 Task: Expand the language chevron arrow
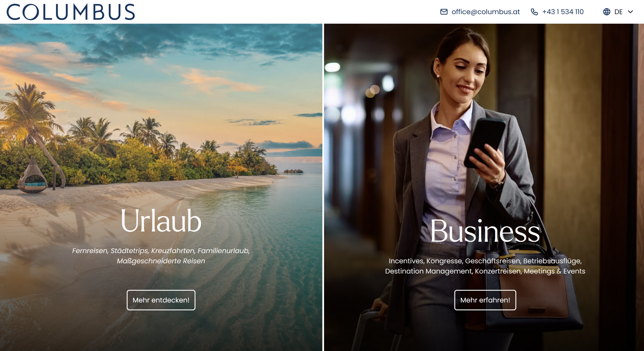630,12
